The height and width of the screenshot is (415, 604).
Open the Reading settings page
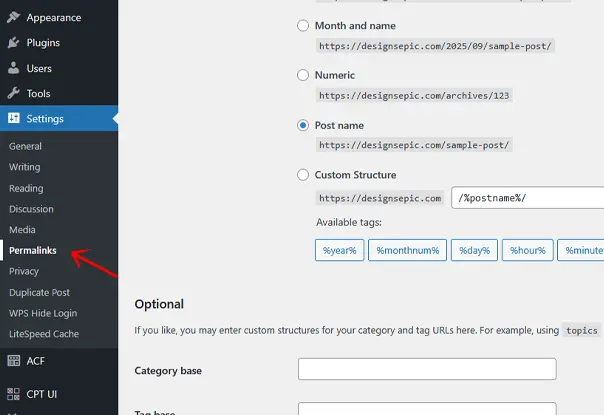pyautogui.click(x=26, y=188)
